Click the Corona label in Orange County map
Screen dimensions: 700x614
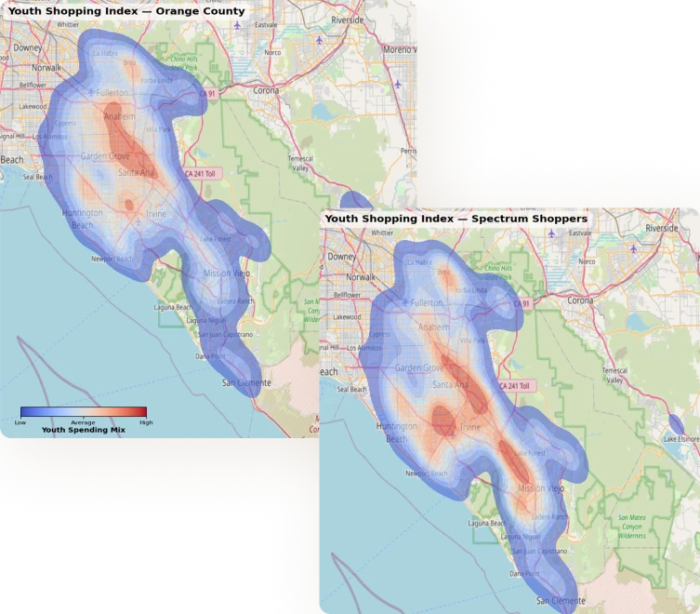point(266,90)
